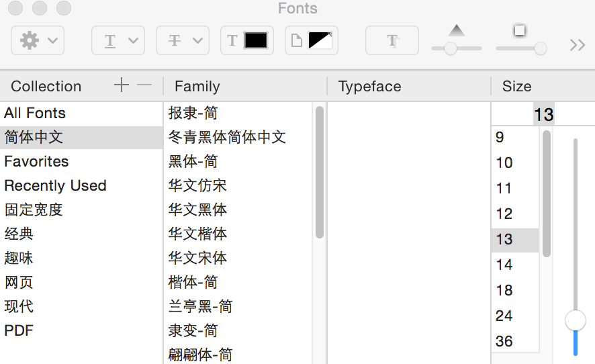Select the Favorites collection
Viewport: 595px width, 364px height.
[81, 162]
